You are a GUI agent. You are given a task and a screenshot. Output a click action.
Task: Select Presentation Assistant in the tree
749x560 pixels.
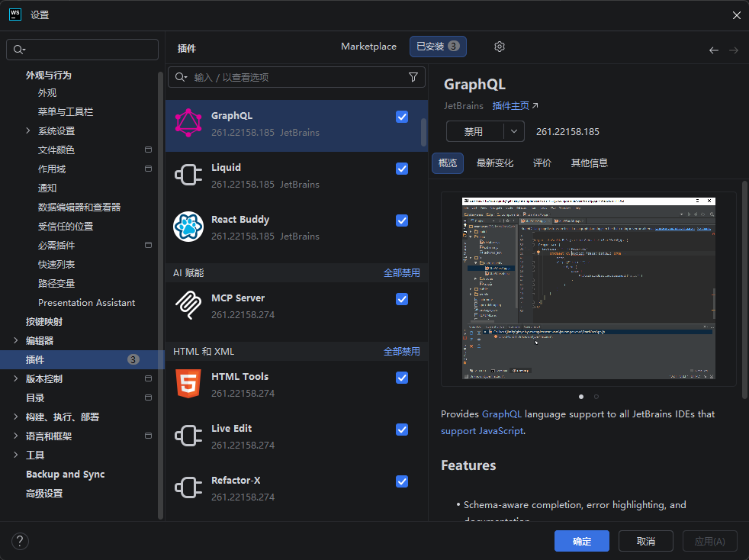pyautogui.click(x=86, y=302)
